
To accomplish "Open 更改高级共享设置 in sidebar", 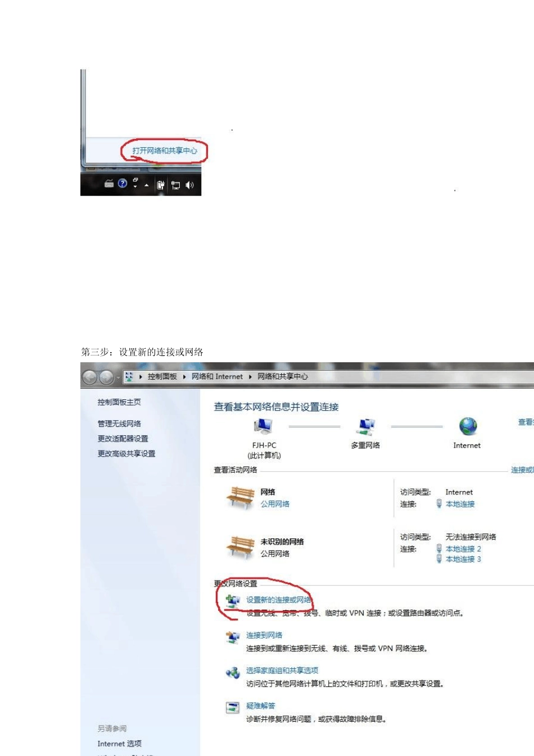I will point(126,454).
